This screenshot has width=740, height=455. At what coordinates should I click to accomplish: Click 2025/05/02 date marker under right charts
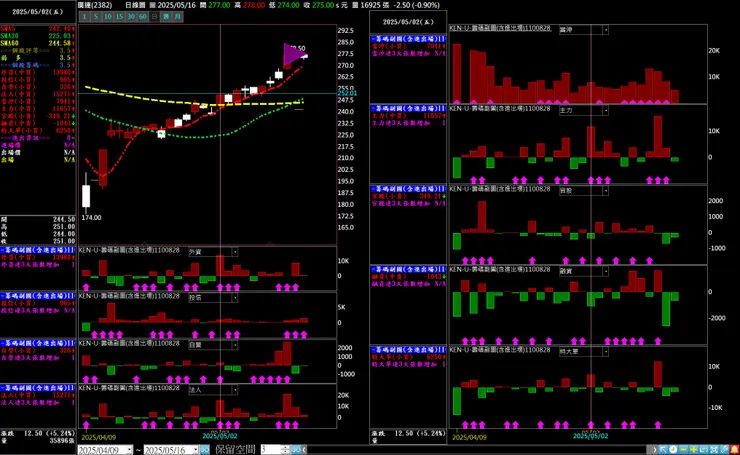point(590,436)
